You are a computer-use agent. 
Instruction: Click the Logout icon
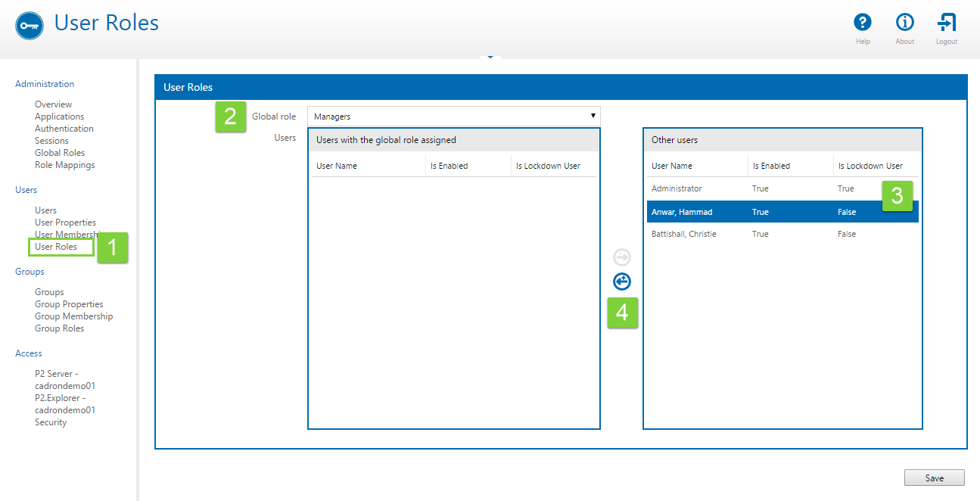(946, 23)
